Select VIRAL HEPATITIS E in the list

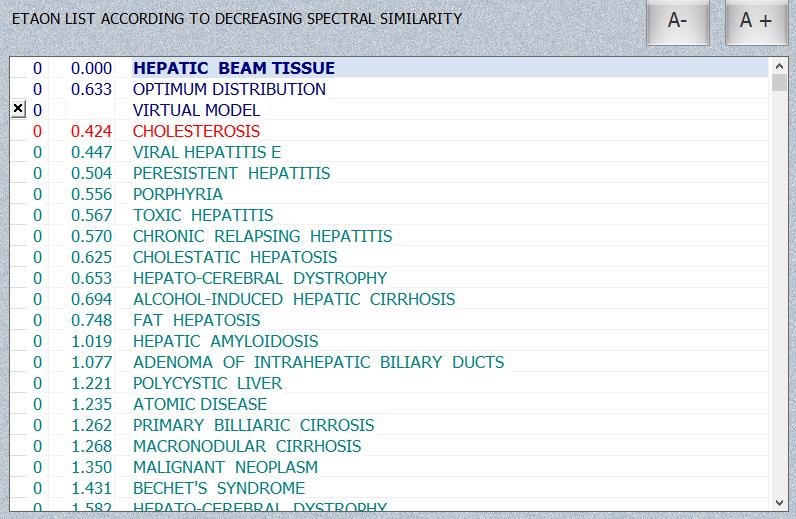pos(207,152)
